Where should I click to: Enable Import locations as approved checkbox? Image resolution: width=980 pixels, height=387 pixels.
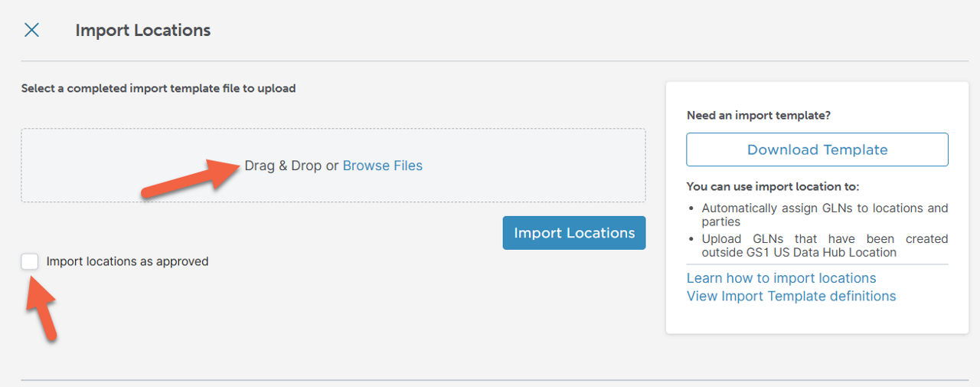[x=30, y=261]
